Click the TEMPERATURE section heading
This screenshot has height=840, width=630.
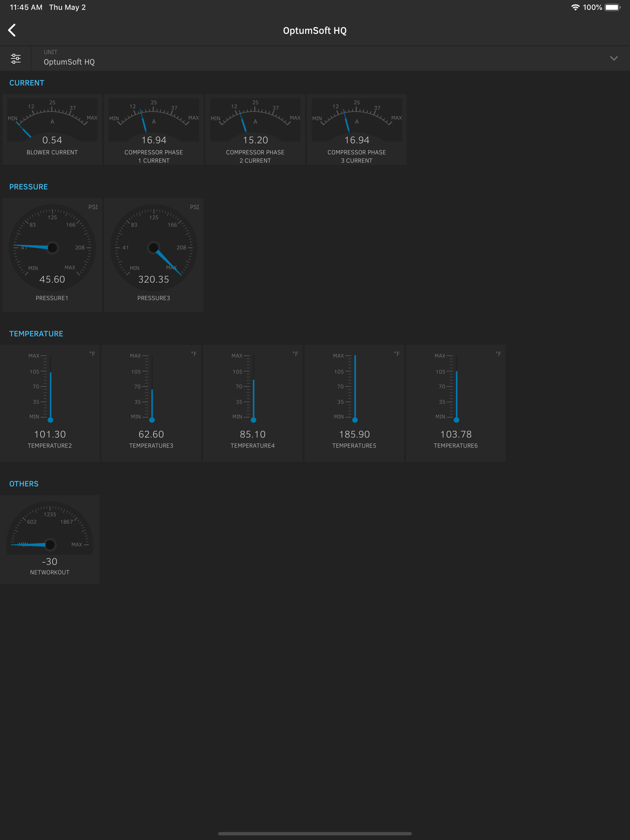point(36,334)
